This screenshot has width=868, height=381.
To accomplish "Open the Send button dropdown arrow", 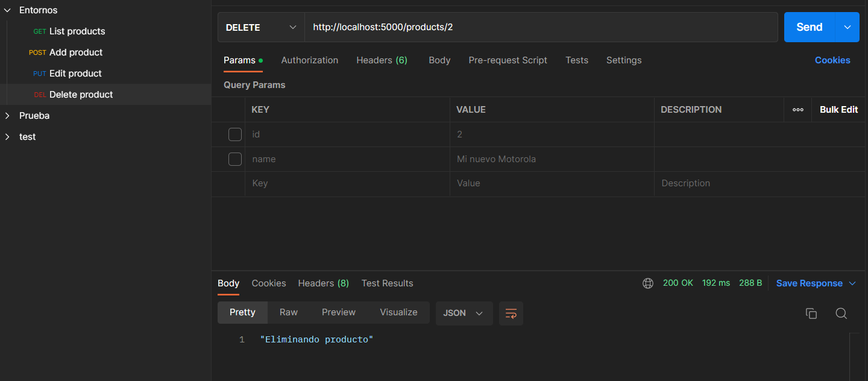I will (848, 27).
